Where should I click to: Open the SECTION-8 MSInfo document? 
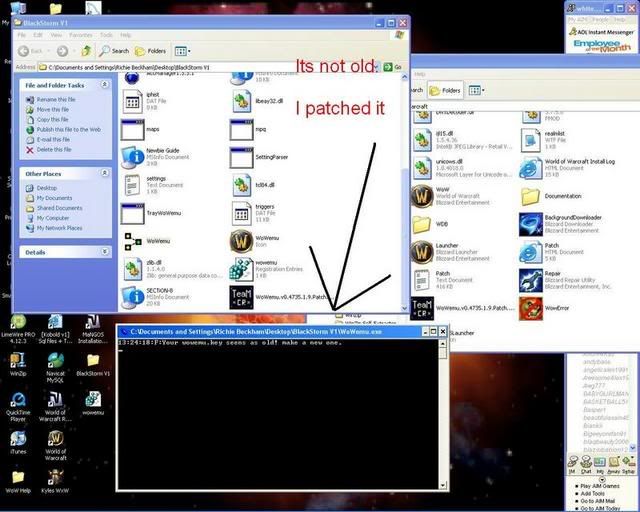pyautogui.click(x=132, y=294)
